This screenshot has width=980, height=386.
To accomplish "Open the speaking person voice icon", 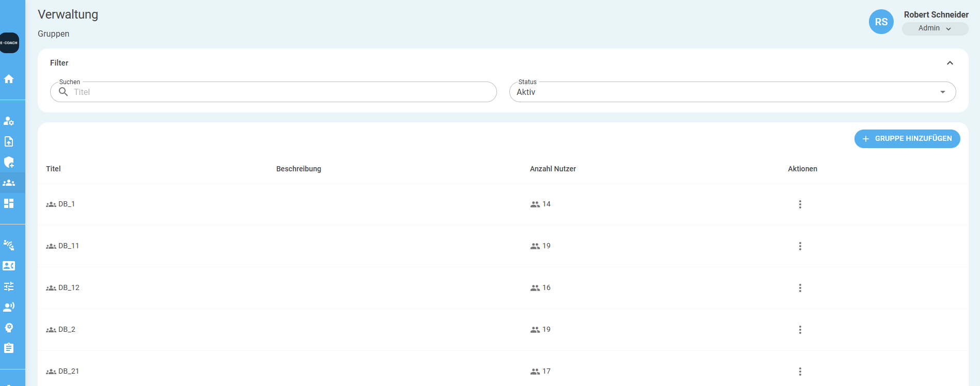I will point(9,307).
